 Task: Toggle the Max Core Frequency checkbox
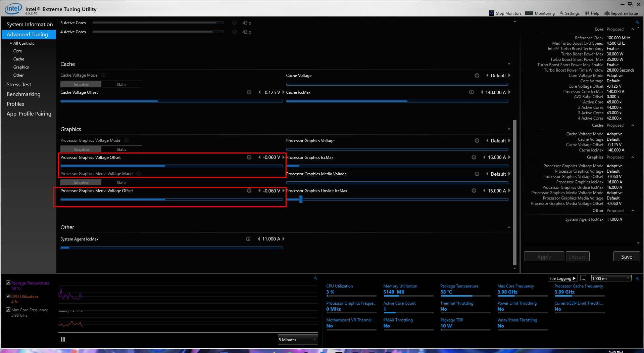pyautogui.click(x=8, y=310)
